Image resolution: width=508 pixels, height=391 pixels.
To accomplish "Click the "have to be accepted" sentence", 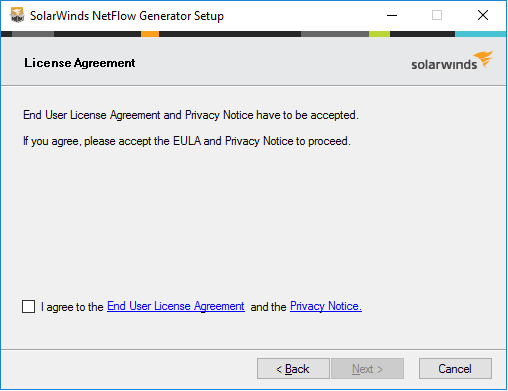I will (191, 115).
